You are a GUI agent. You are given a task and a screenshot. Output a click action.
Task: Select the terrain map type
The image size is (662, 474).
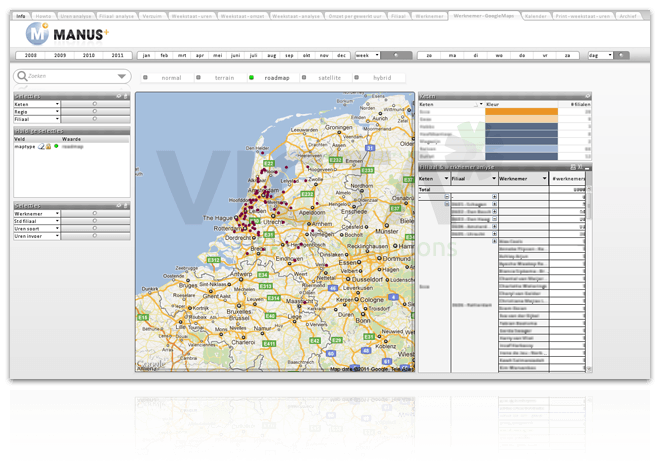[220, 78]
